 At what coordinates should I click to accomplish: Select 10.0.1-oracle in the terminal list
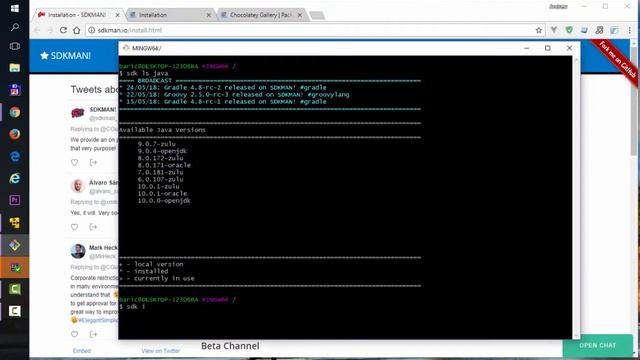162,193
